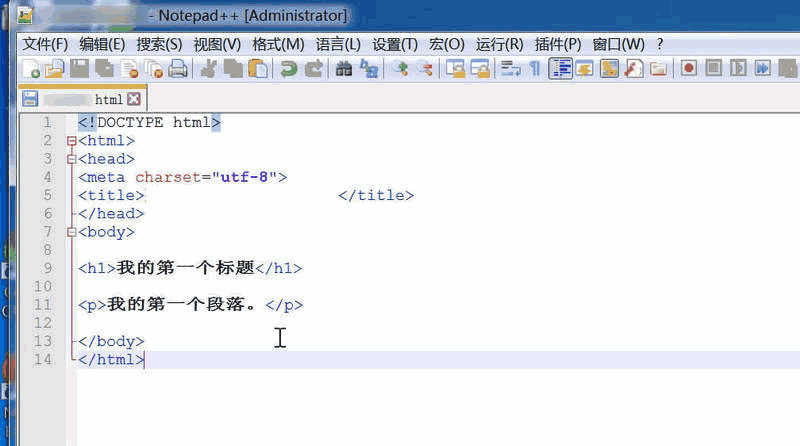Open the 视图(V) menu

(217, 44)
